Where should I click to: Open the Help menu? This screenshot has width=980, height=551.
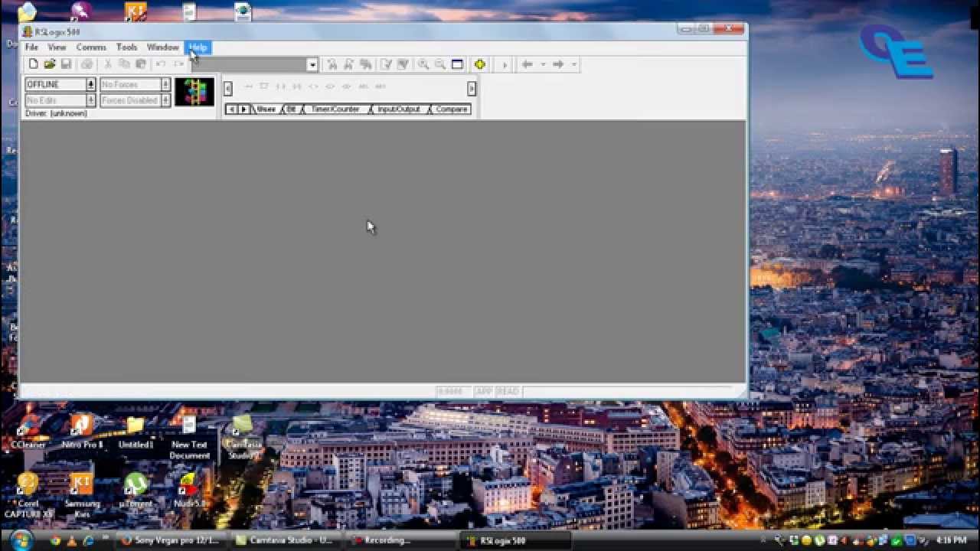coord(198,47)
